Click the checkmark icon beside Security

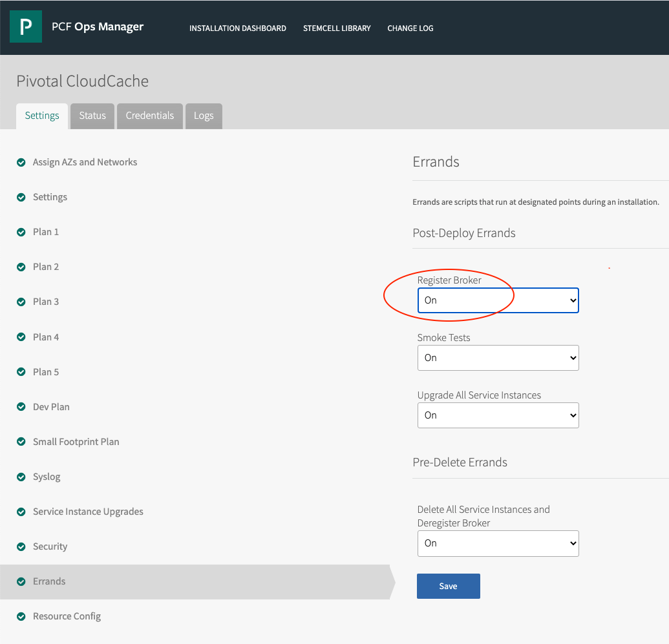pos(21,546)
